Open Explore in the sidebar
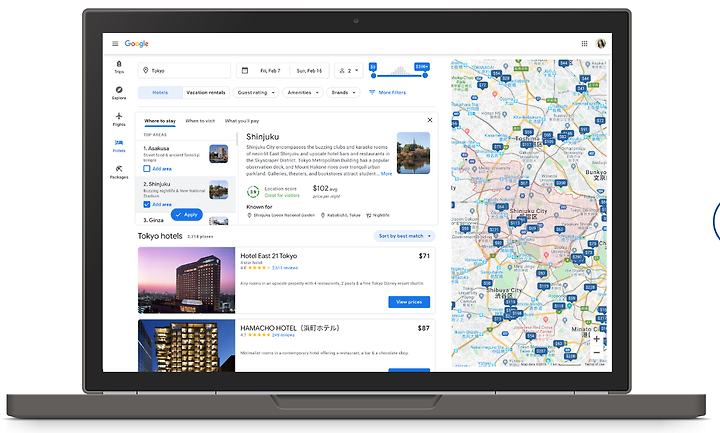Screen dimensions: 720x433 [x=119, y=93]
